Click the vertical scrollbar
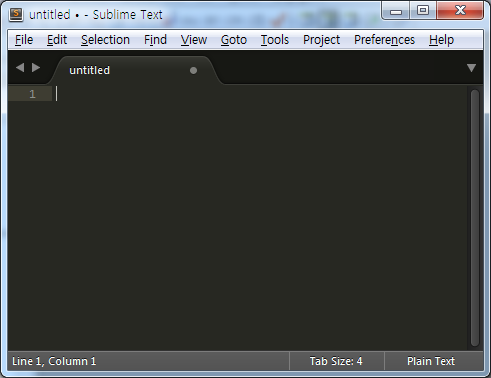Image resolution: width=491 pixels, height=378 pixels. (475, 218)
